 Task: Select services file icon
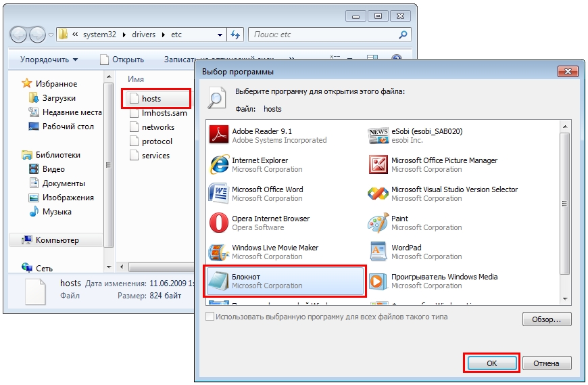134,156
